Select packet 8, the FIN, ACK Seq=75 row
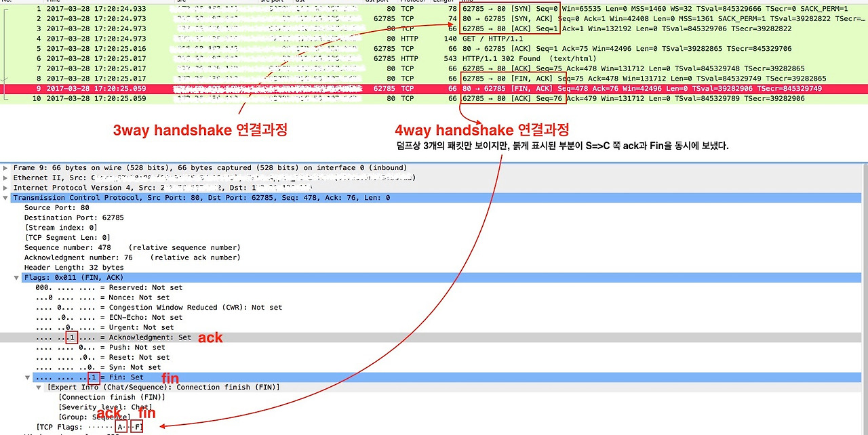 click(434, 79)
